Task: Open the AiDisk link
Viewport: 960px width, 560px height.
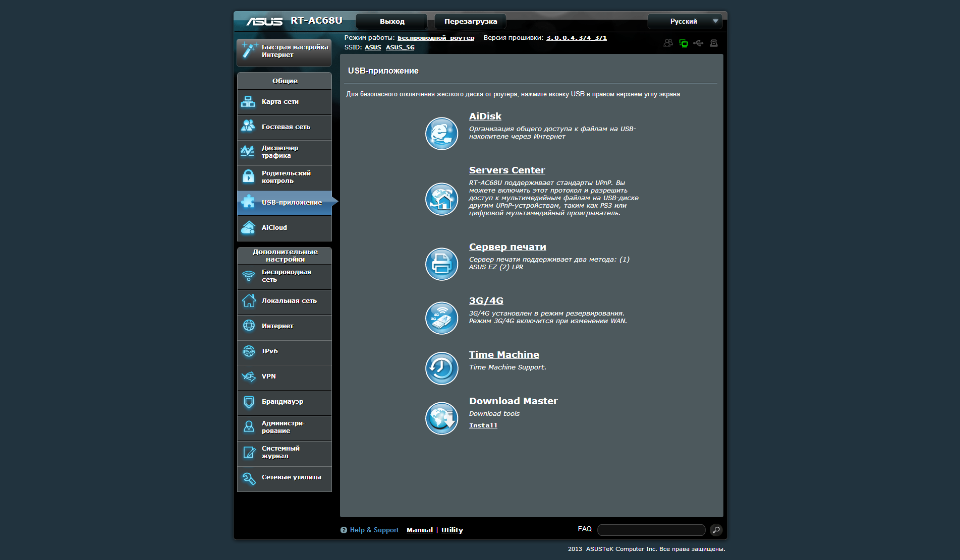Action: pos(485,116)
